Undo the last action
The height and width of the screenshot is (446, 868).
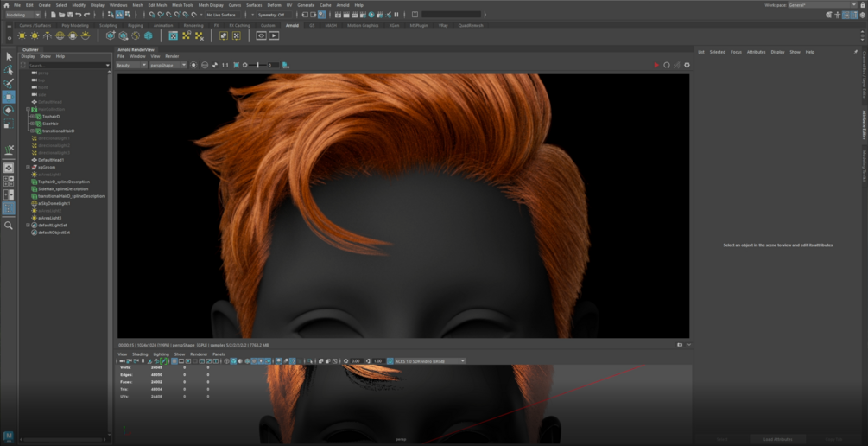(x=78, y=15)
